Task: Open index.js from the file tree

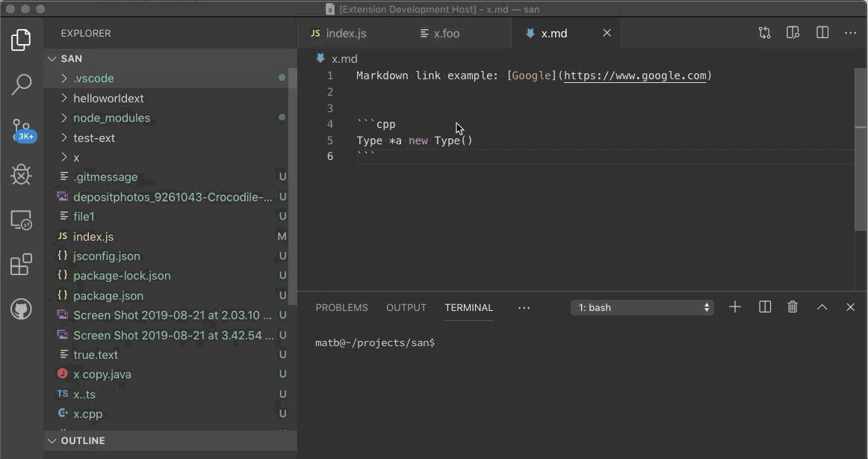Action: [x=166, y=237]
